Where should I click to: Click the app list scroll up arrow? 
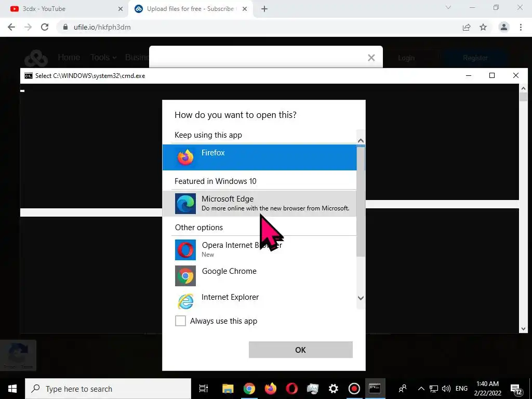[361, 140]
